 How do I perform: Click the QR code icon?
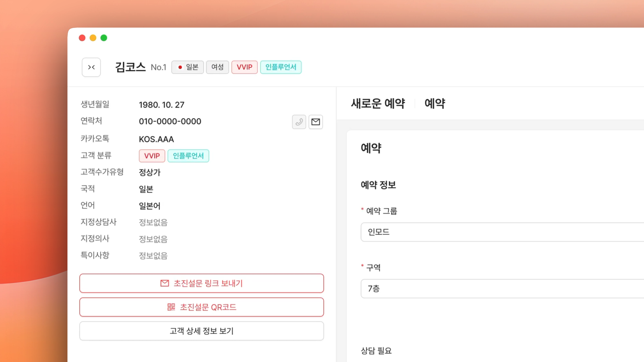(171, 307)
